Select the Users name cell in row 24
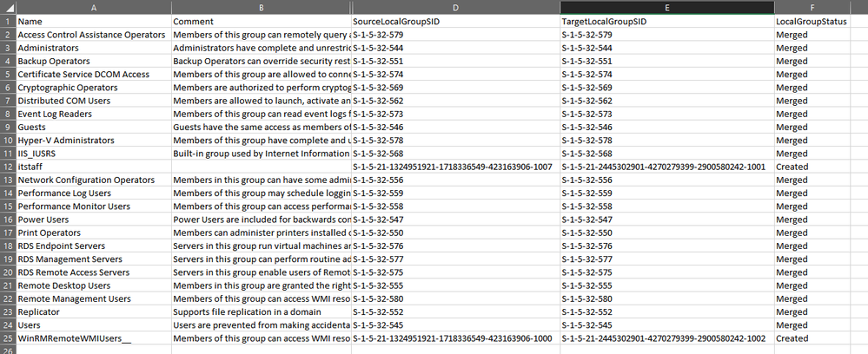This screenshot has height=354, width=868. point(94,325)
